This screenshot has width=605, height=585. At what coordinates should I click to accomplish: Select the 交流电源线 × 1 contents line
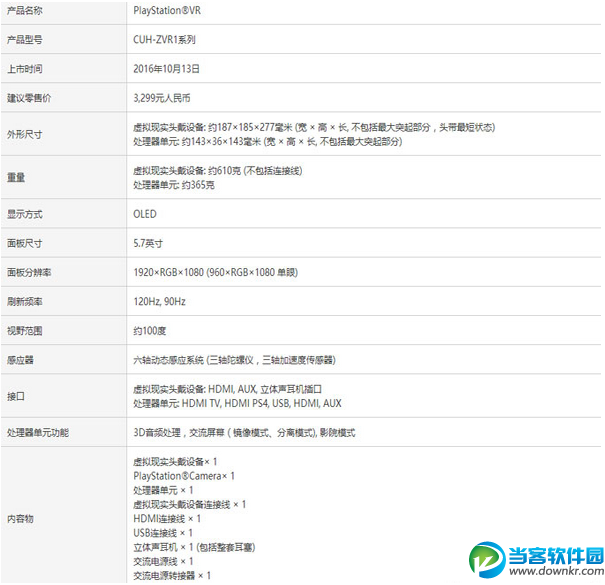(x=163, y=561)
